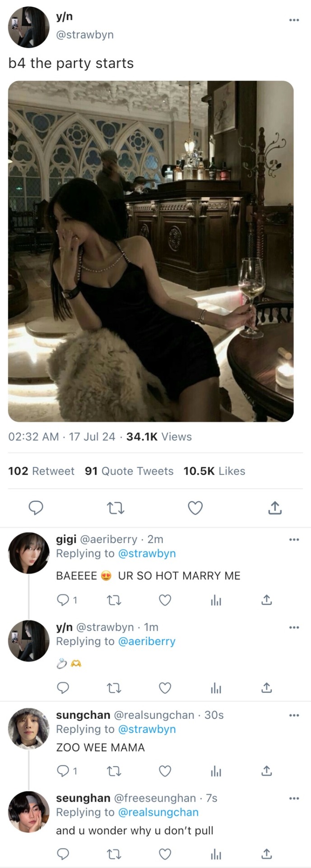View analytics for seunghan's reply
The height and width of the screenshot is (868, 311).
pyautogui.click(x=216, y=854)
